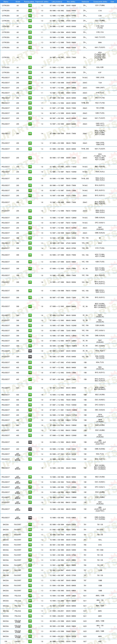The width and height of the screenshot is (117, 644).
Task: Click petrol icon in Citroen C1A row
Action: 30,11
